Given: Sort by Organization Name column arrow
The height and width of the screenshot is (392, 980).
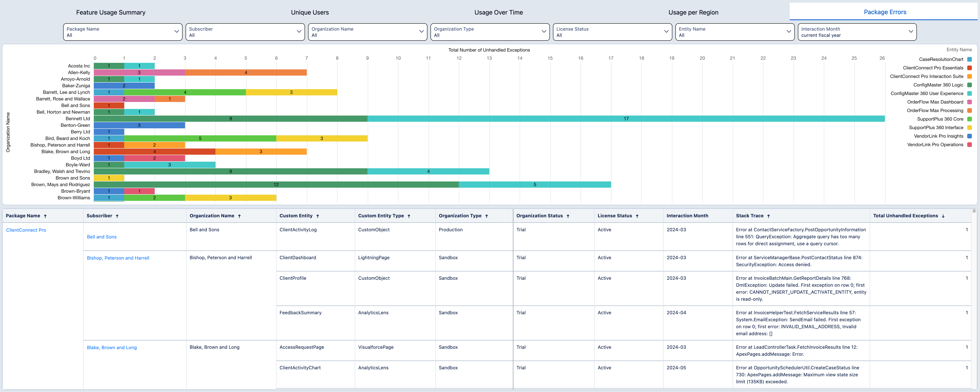Looking at the screenshot, I should coord(239,216).
